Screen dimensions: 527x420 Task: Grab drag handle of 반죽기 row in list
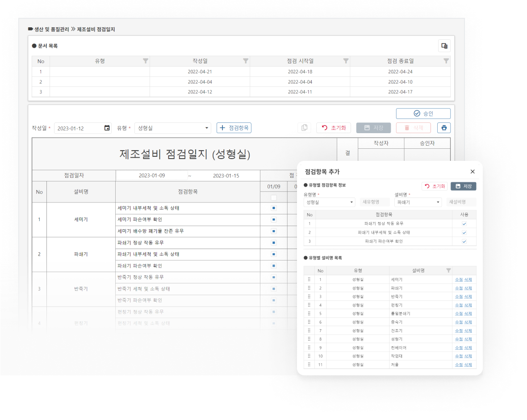[309, 296]
